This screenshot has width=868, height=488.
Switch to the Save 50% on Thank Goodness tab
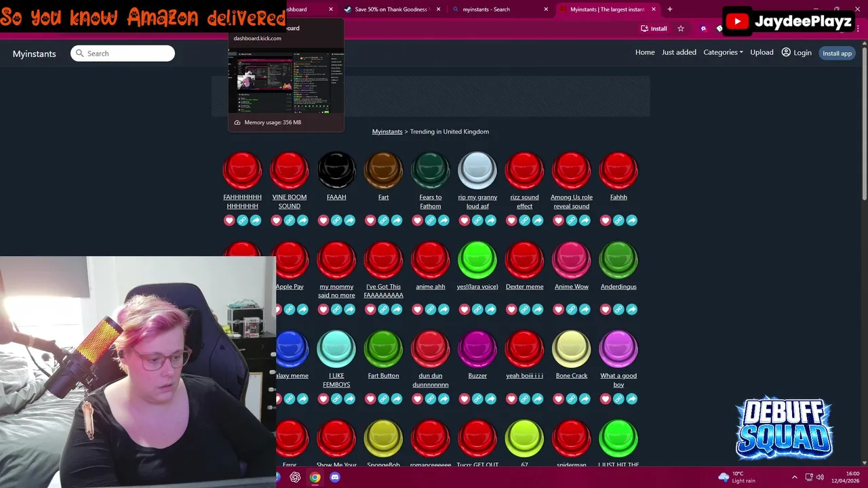point(392,9)
